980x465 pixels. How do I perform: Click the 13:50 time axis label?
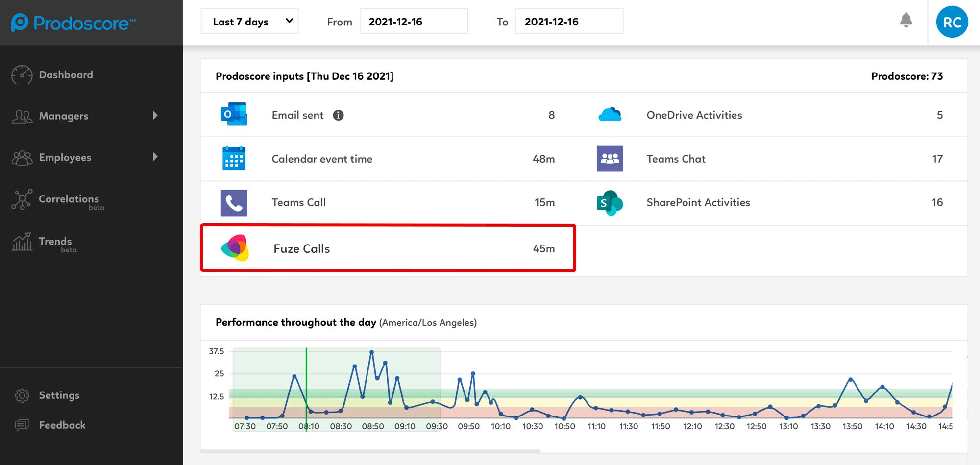[x=852, y=426]
